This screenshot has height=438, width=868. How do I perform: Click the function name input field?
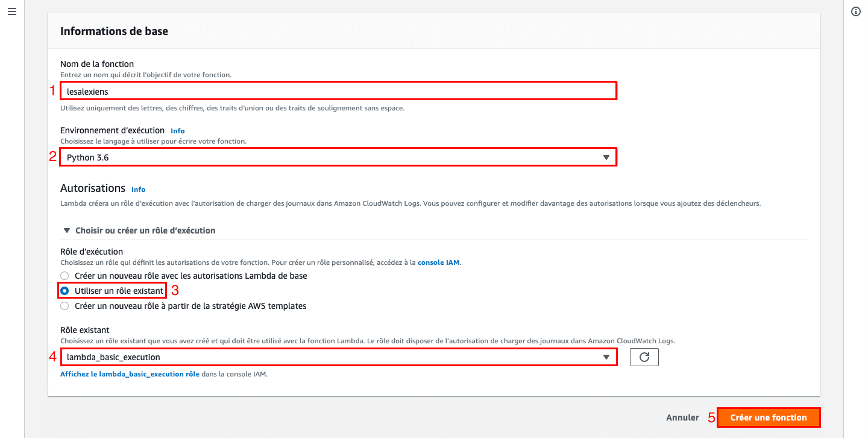[338, 91]
